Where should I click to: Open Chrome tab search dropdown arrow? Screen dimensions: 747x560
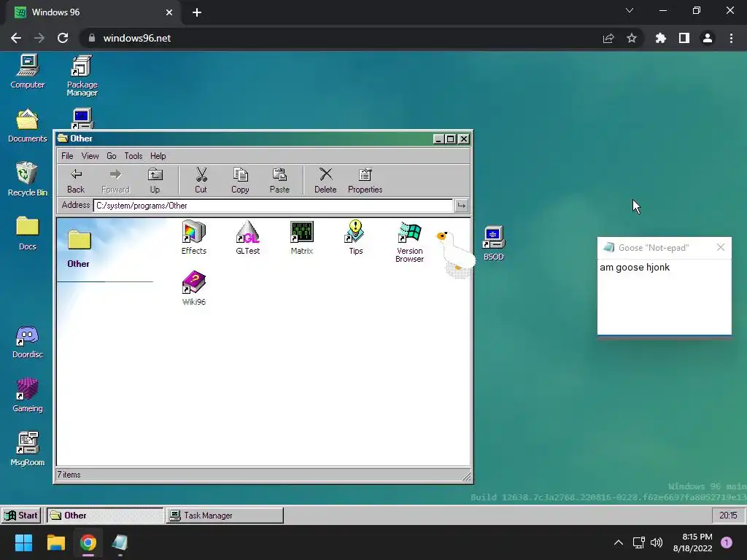tap(630, 10)
